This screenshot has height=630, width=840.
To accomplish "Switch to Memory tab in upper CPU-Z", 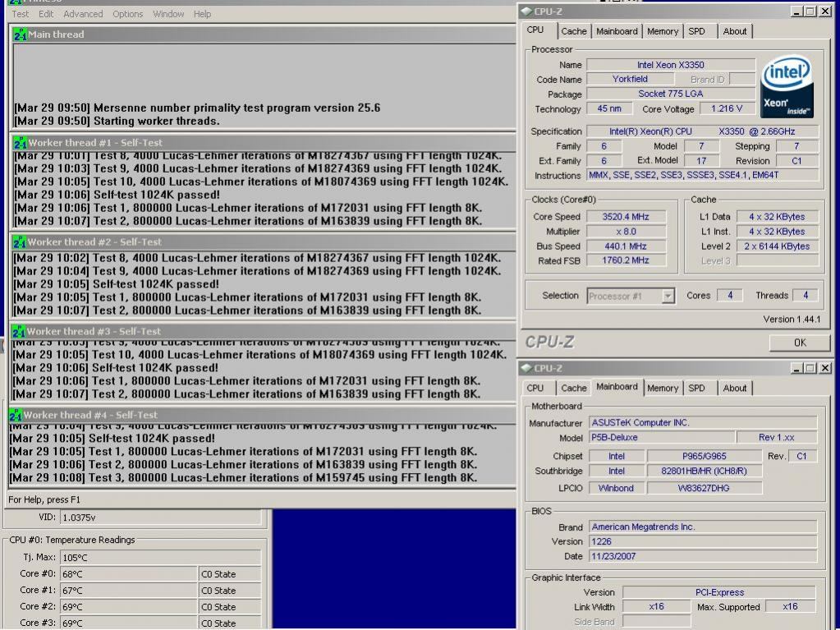I will [663, 31].
